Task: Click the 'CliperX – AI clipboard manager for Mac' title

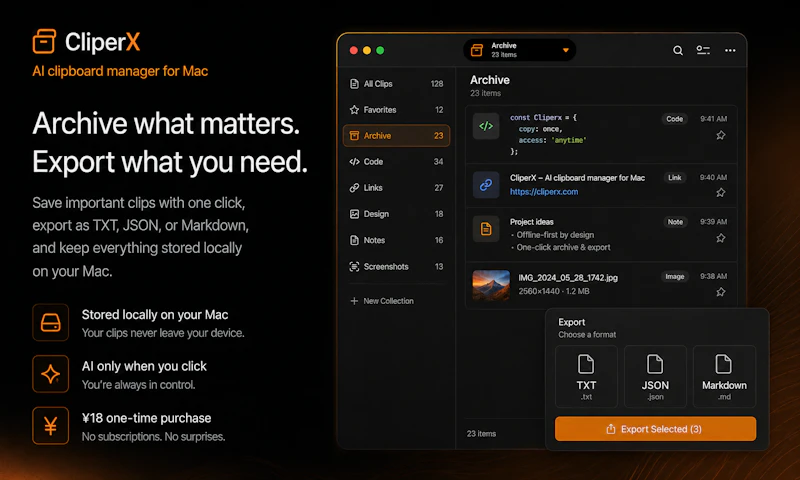Action: pos(577,178)
